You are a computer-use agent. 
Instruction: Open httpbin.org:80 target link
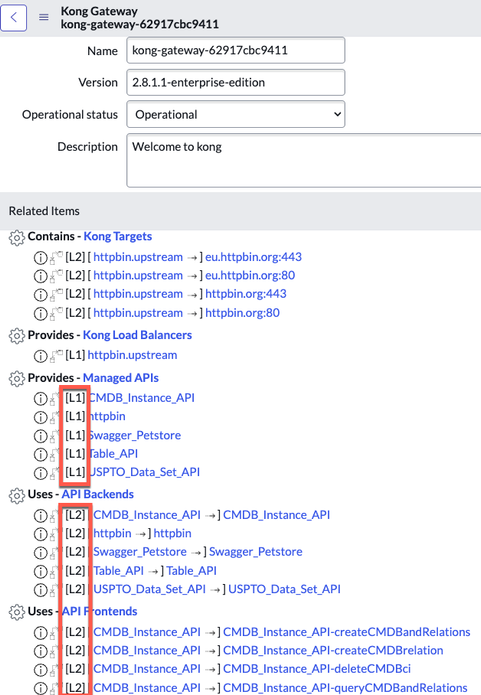pos(242,312)
